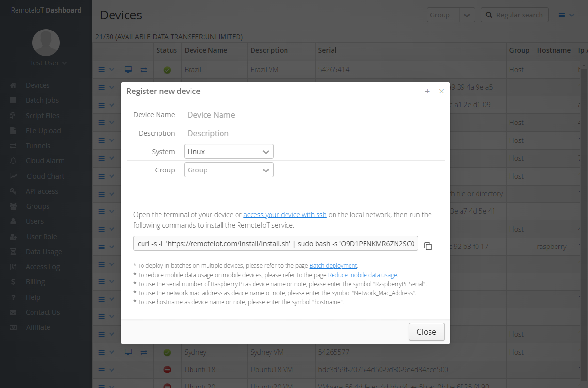The height and width of the screenshot is (388, 588).
Task: Open User Role in the sidebar
Action: coord(42,237)
